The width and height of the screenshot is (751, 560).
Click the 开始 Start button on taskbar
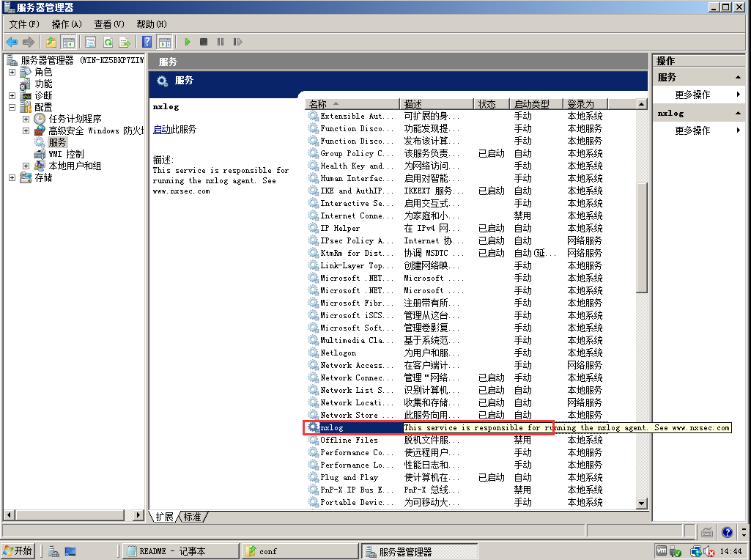18,551
